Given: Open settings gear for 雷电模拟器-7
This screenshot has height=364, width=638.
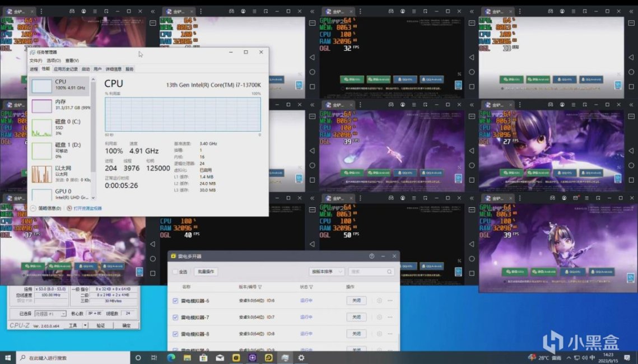Looking at the screenshot, I should 379,317.
